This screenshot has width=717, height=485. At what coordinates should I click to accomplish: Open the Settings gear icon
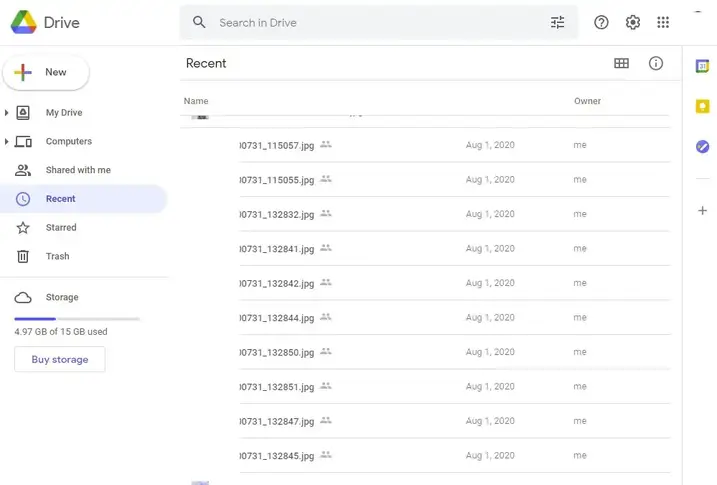[632, 22]
